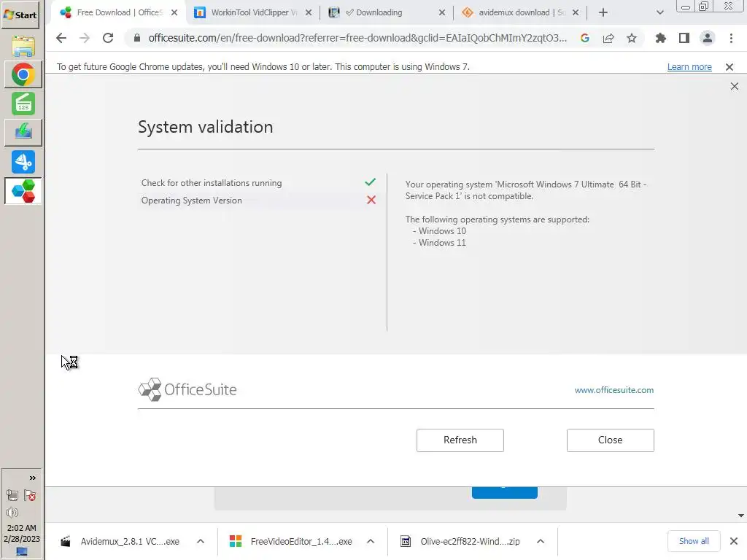Switch to the avidemux download tab
747x560 pixels.
tap(522, 12)
